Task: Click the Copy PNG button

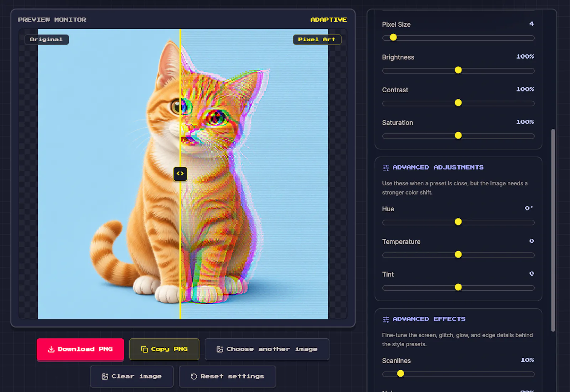Action: click(164, 349)
